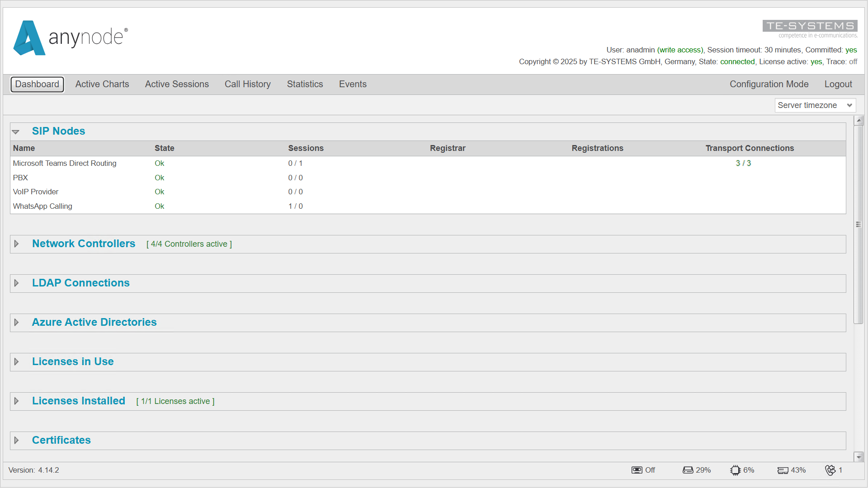
Task: Click the scrollbar down arrow on the right
Action: pyautogui.click(x=859, y=456)
